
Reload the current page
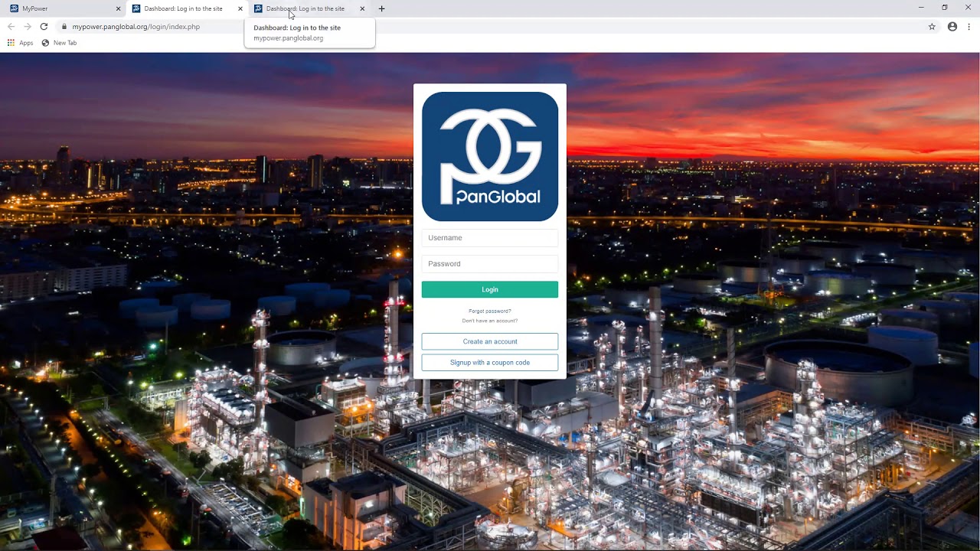(x=44, y=26)
